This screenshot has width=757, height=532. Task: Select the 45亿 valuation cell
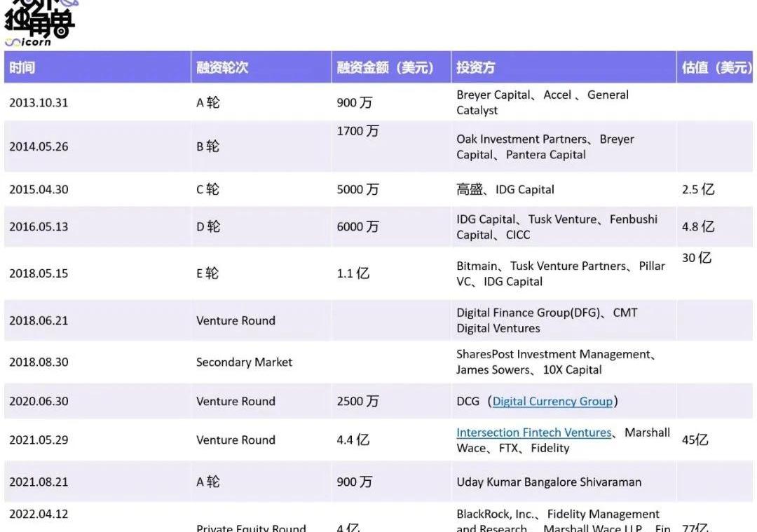695,440
